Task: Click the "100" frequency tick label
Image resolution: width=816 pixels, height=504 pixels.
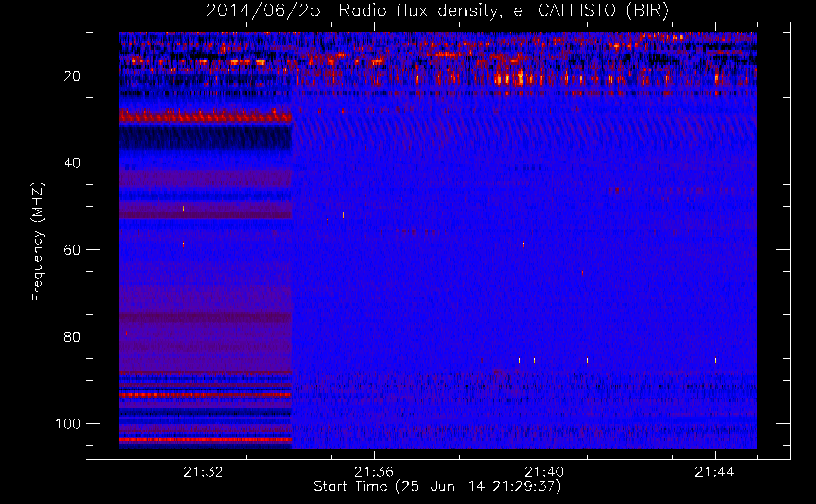Action: point(68,424)
